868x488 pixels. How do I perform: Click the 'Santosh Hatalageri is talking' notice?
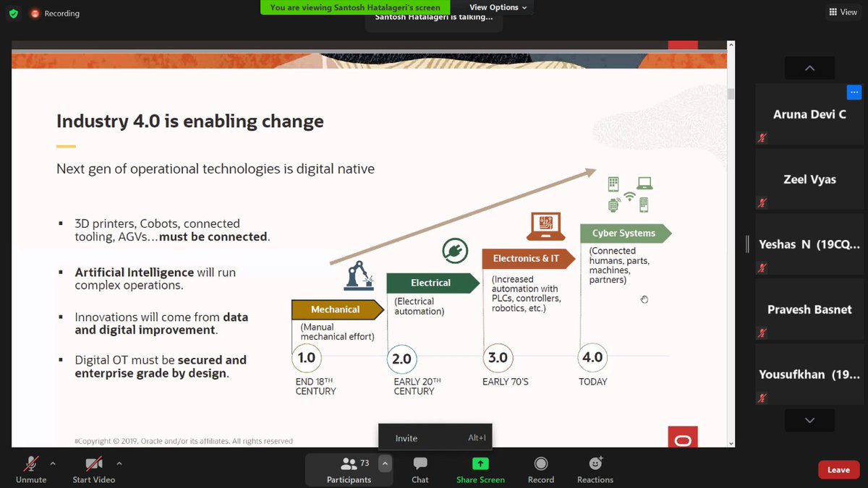434,17
